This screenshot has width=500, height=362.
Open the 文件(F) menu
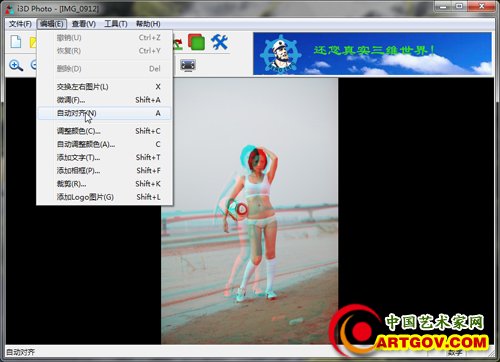pos(20,24)
